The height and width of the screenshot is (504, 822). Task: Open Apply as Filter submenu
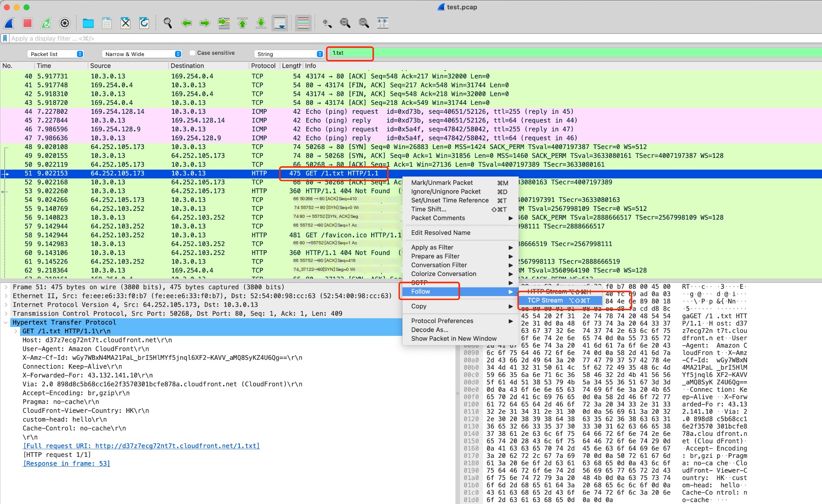pyautogui.click(x=460, y=247)
